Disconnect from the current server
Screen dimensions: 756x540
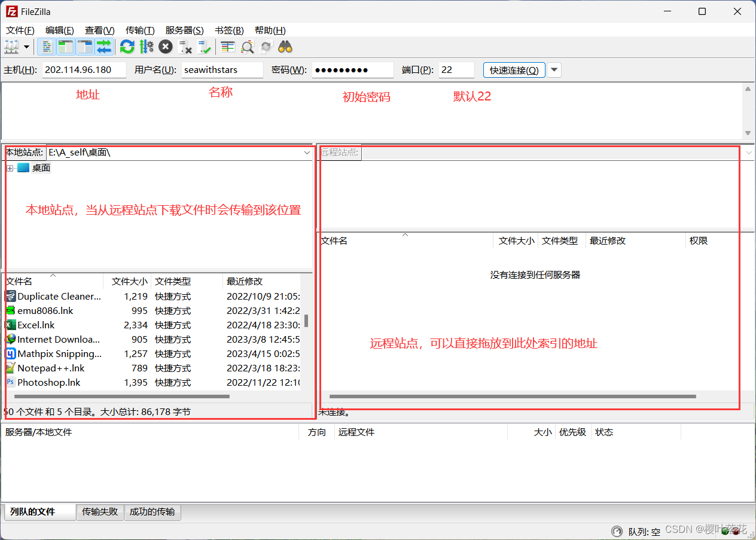[185, 47]
